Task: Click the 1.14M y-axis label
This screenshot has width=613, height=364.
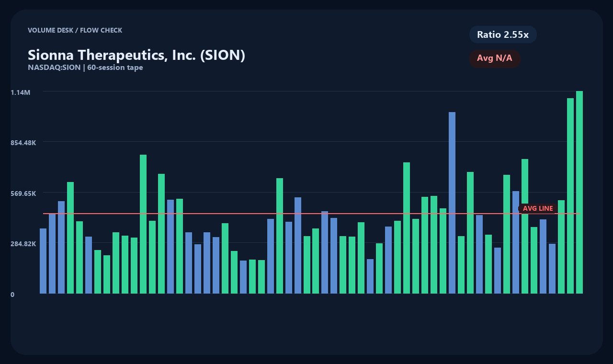Action: tap(21, 92)
